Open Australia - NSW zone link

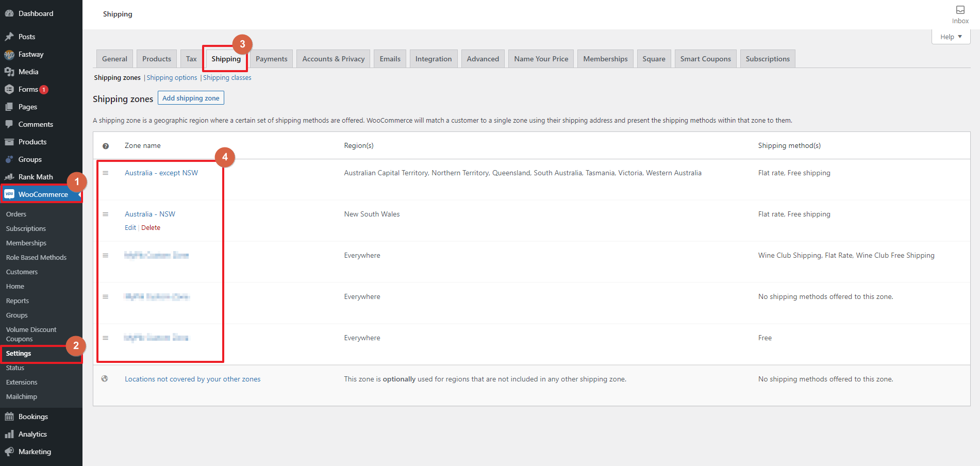(150, 214)
